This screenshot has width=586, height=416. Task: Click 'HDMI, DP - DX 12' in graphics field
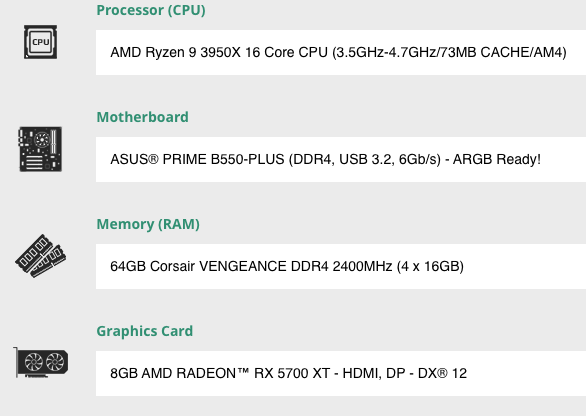click(405, 373)
